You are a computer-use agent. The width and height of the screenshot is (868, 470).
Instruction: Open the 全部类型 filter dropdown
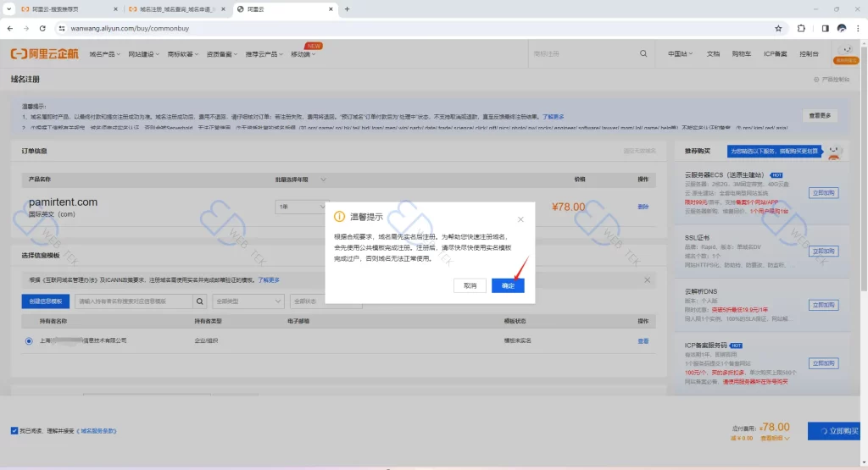(248, 301)
